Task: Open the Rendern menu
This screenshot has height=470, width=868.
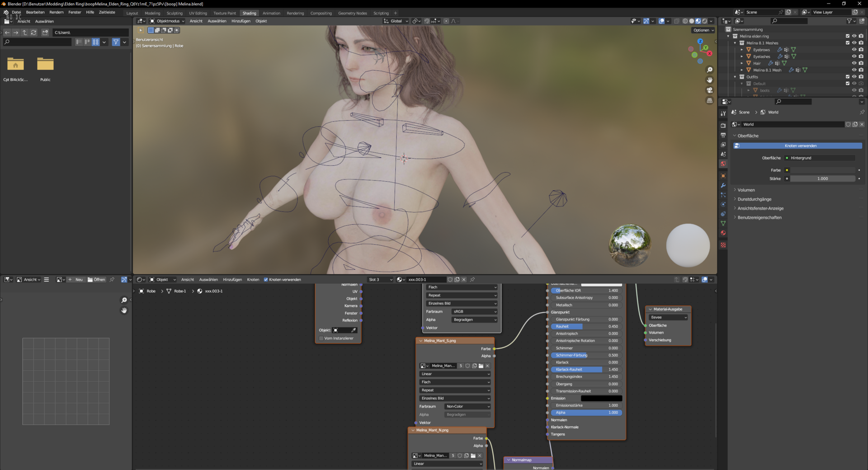Action: pos(57,12)
